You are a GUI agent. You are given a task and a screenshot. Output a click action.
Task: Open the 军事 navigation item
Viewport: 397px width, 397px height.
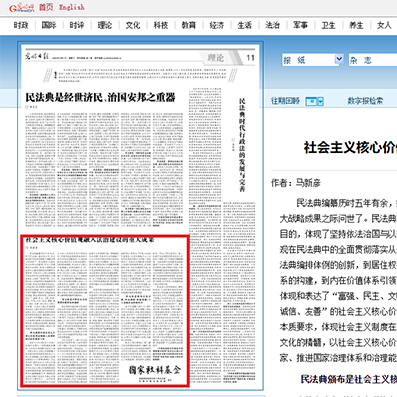point(300,25)
